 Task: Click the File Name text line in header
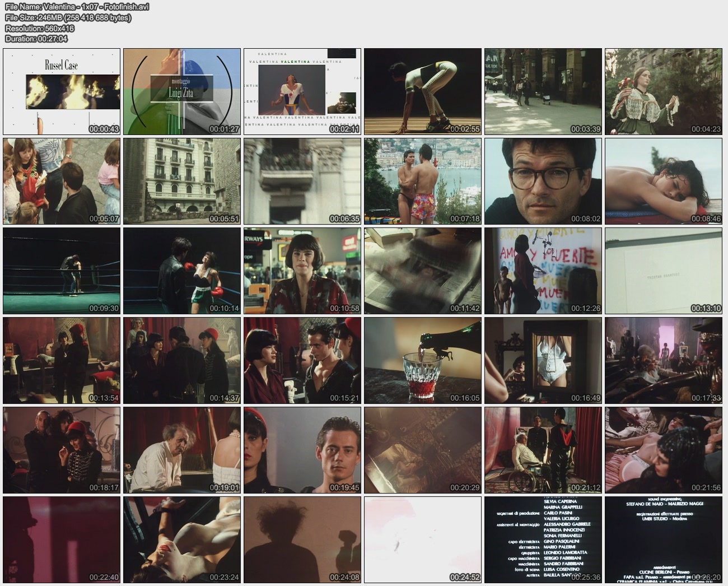[77, 7]
